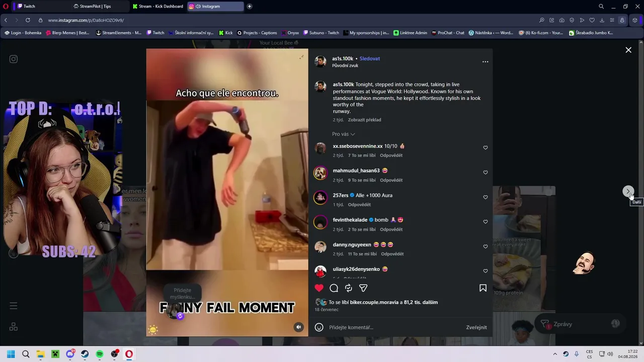Like the comment by 257ers
The image size is (644, 362).
(486, 197)
